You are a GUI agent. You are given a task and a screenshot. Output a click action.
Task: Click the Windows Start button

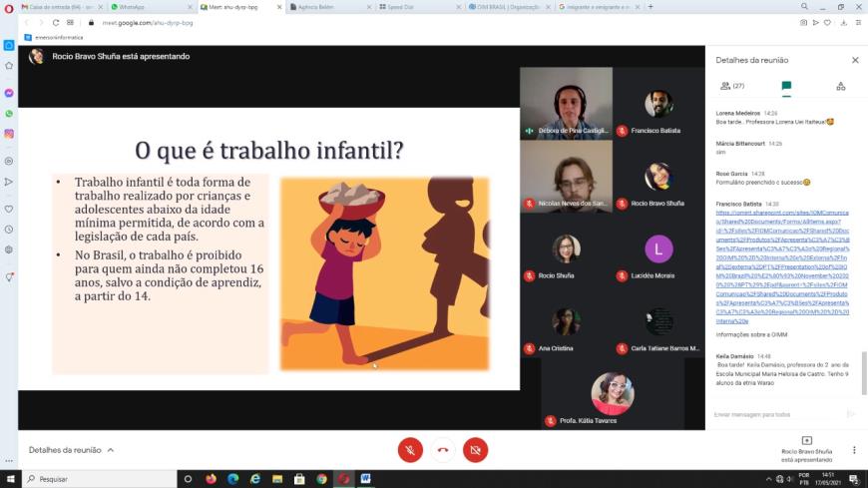[x=10, y=479]
